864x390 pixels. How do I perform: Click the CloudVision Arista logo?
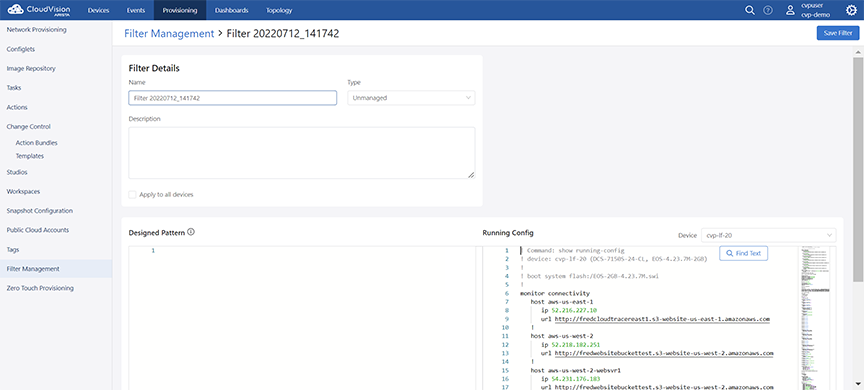[x=39, y=10]
